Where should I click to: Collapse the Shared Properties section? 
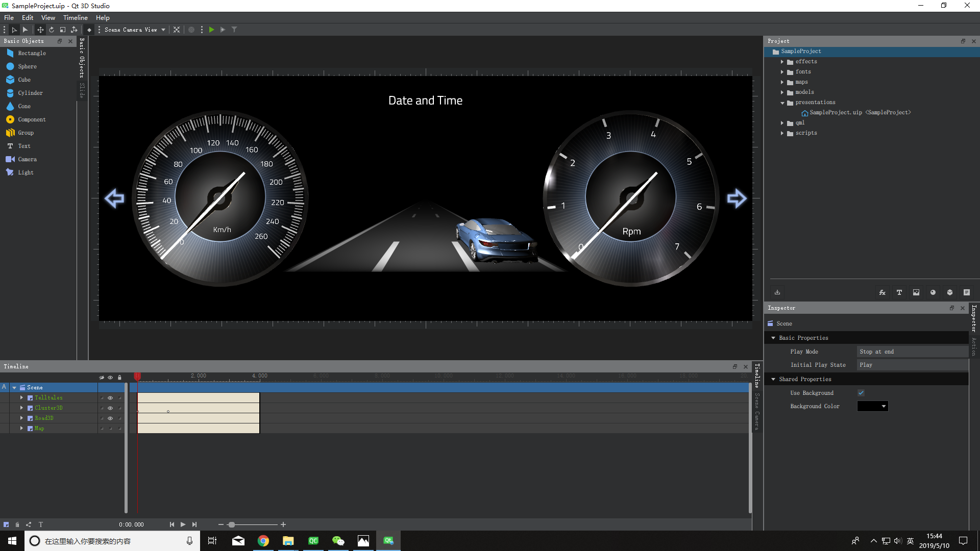[x=774, y=379]
